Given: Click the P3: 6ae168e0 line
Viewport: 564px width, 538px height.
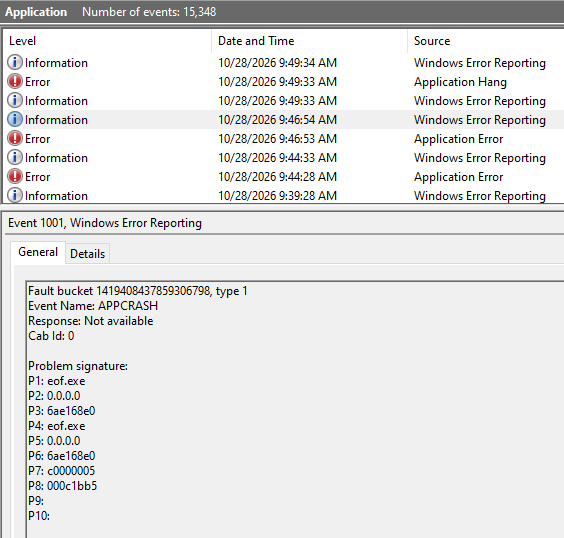Looking at the screenshot, I should [62, 411].
